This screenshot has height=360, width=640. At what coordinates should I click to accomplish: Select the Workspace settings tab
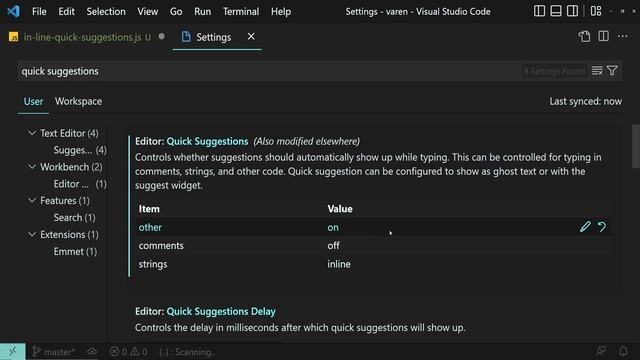pyautogui.click(x=78, y=101)
